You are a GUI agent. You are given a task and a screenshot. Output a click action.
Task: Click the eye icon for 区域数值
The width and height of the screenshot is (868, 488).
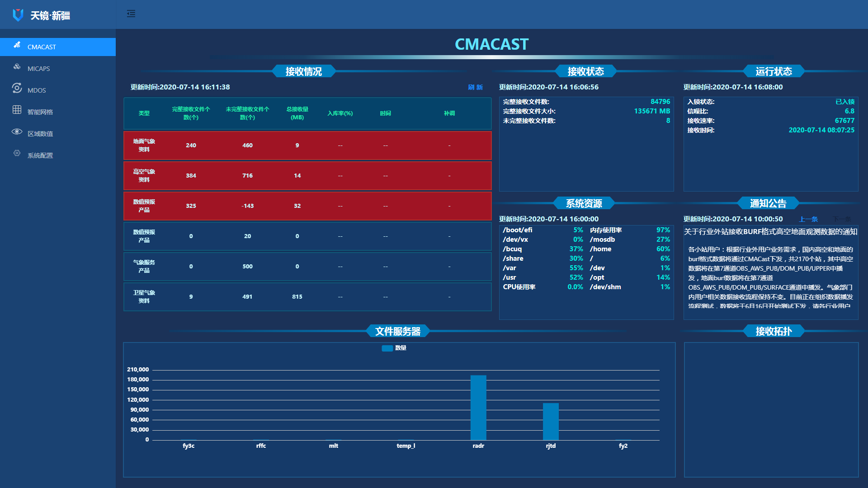(17, 131)
